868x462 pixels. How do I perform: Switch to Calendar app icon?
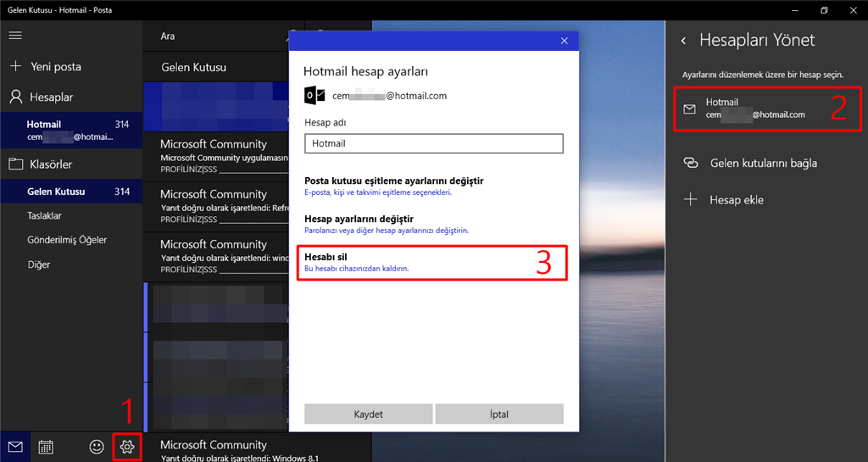click(x=46, y=447)
